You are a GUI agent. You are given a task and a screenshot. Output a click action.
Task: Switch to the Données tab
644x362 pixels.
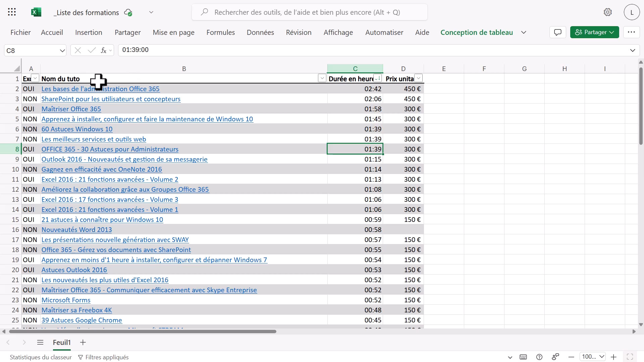point(260,33)
